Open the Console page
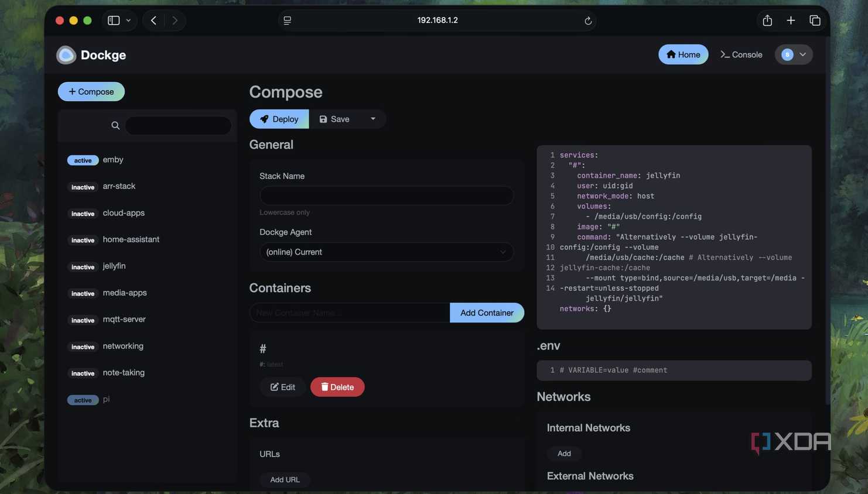868x494 pixels. point(741,54)
